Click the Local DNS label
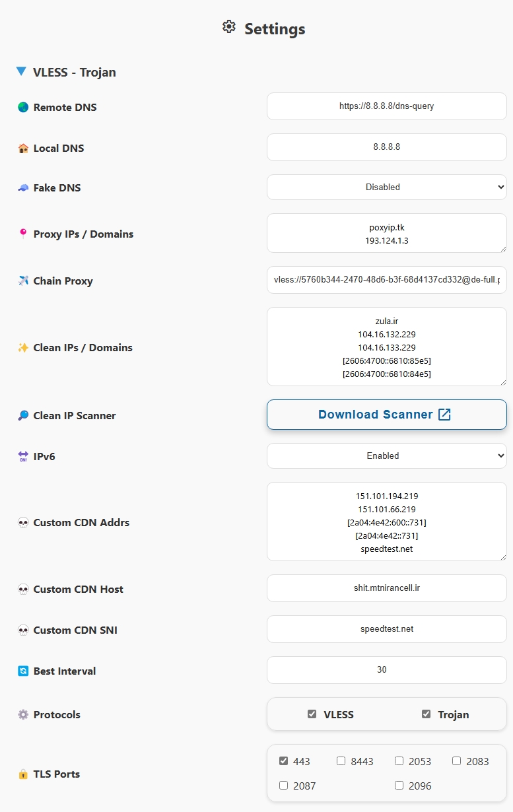 [x=59, y=148]
